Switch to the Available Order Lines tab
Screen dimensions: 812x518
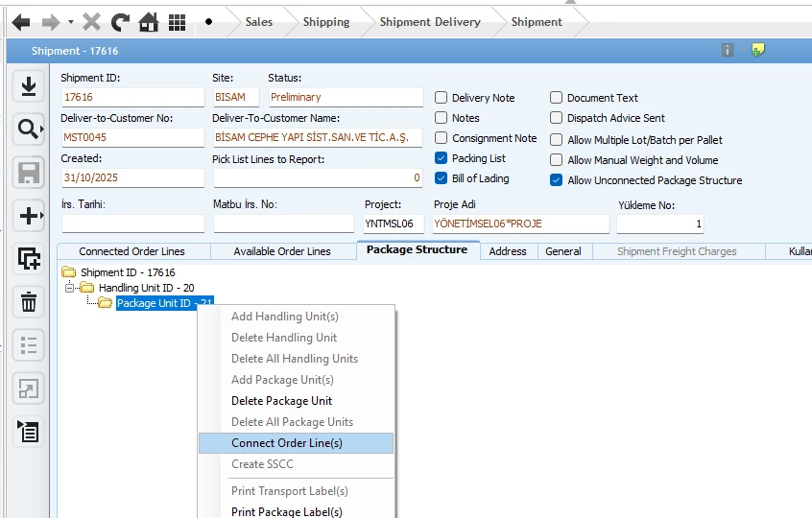click(282, 251)
